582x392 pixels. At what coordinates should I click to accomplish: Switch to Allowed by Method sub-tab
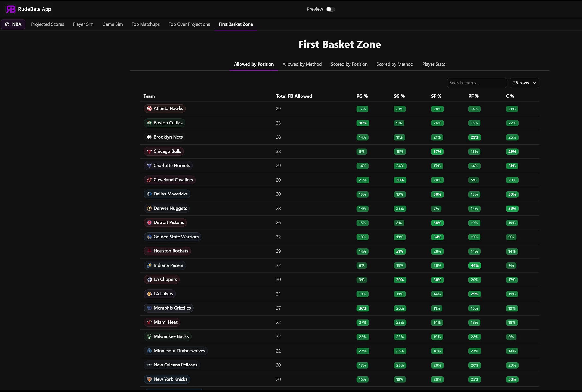pos(302,64)
